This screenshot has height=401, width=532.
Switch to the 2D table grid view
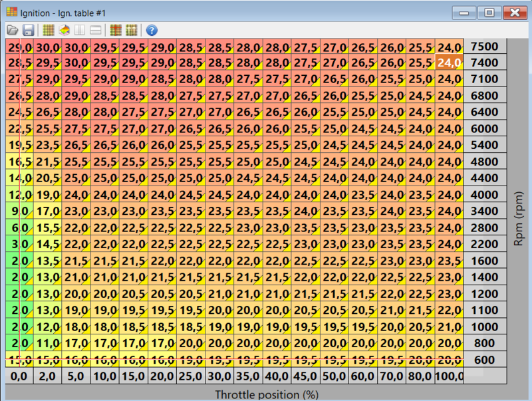[49, 30]
